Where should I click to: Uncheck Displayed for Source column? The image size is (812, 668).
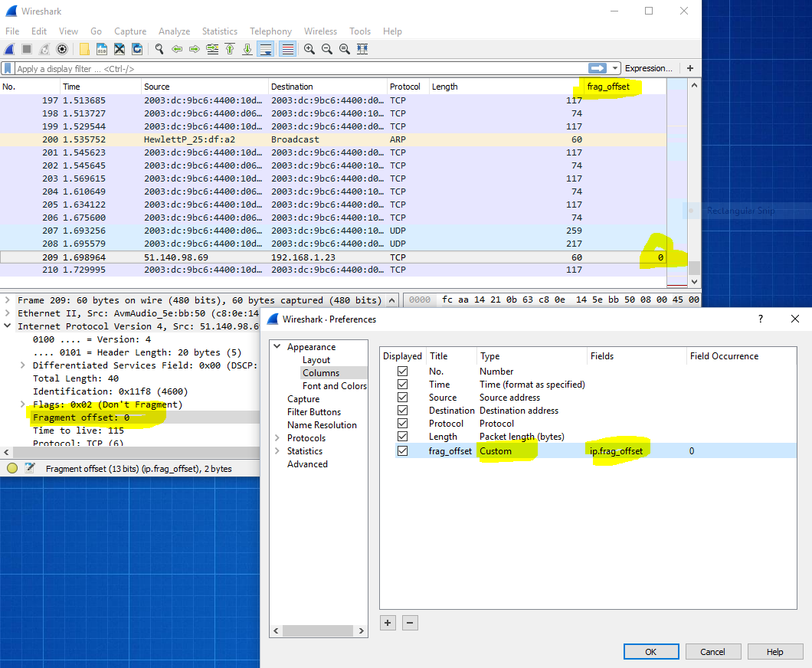click(402, 397)
